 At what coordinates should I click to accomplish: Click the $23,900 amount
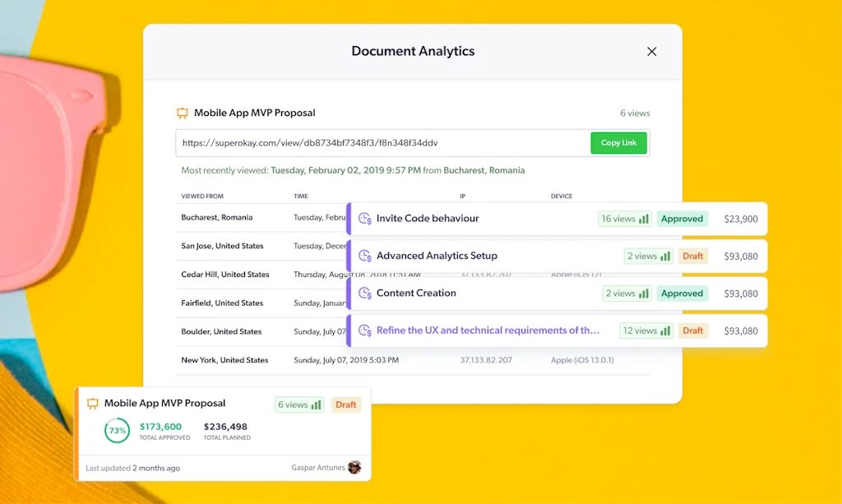tap(741, 219)
